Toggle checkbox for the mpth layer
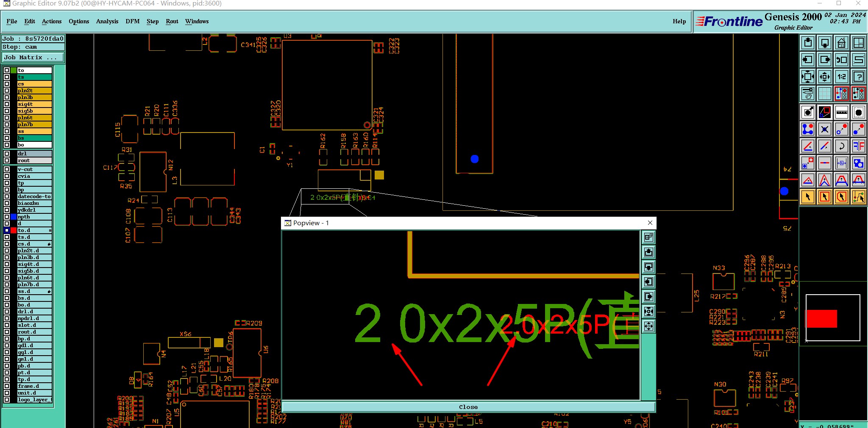The height and width of the screenshot is (428, 868). pos(7,217)
